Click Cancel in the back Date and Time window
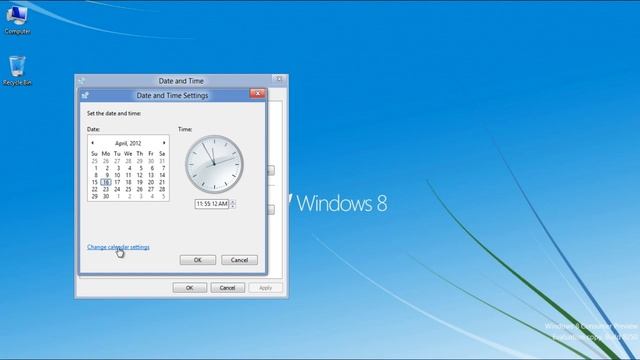 (227, 288)
